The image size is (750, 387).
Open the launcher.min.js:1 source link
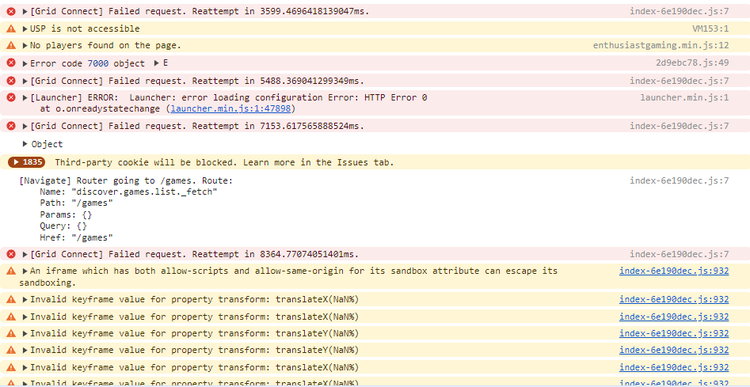tap(684, 98)
